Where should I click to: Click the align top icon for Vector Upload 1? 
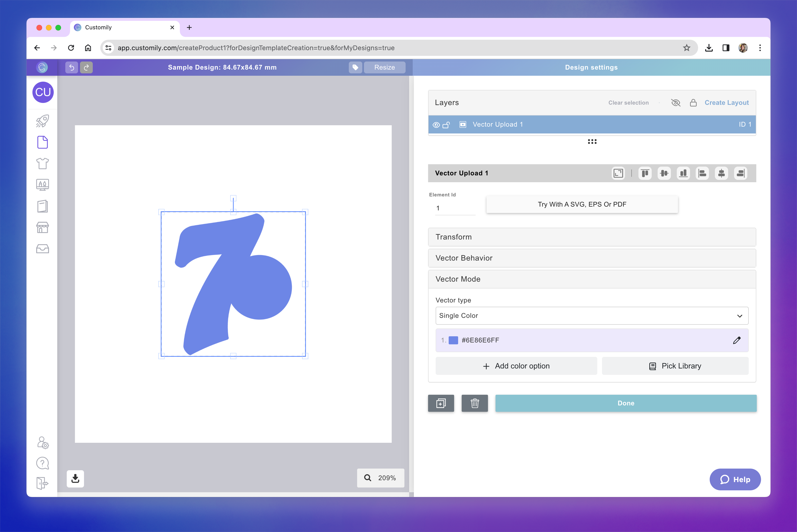(645, 173)
